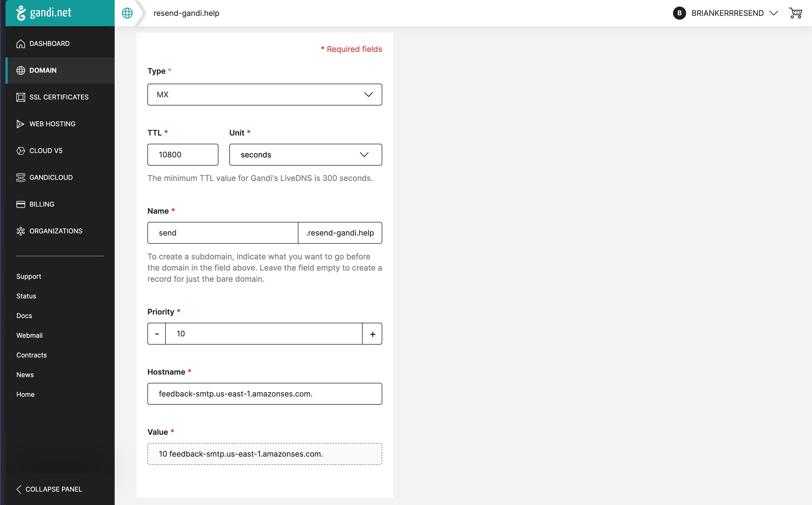This screenshot has width=812, height=505.
Task: Click the Priority value field
Action: tap(264, 334)
